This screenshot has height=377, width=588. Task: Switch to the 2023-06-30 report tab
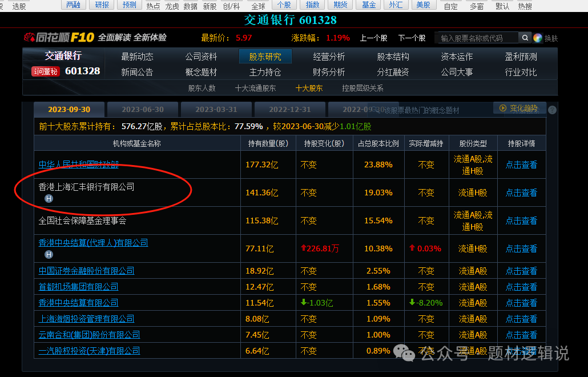tap(143, 110)
